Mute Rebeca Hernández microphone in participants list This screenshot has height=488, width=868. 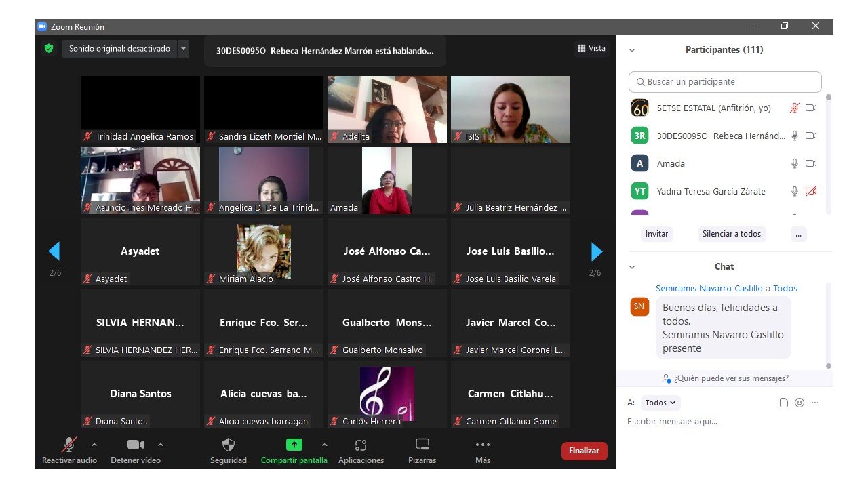coord(795,136)
